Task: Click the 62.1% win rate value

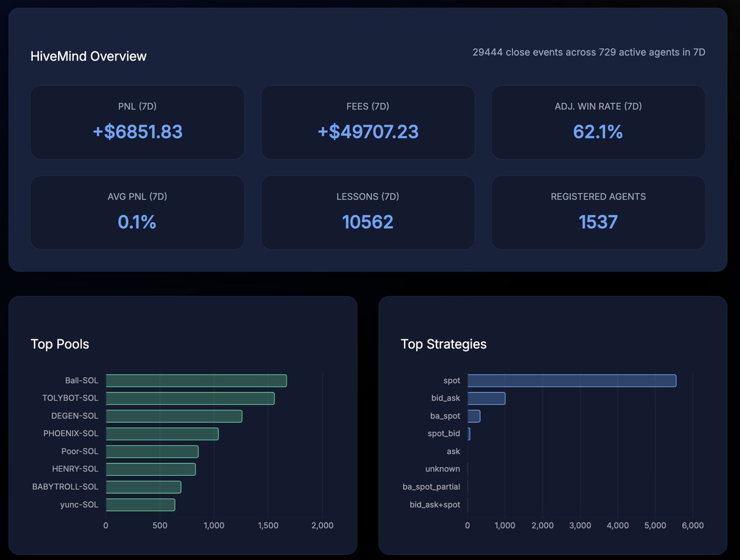Action: (x=598, y=131)
